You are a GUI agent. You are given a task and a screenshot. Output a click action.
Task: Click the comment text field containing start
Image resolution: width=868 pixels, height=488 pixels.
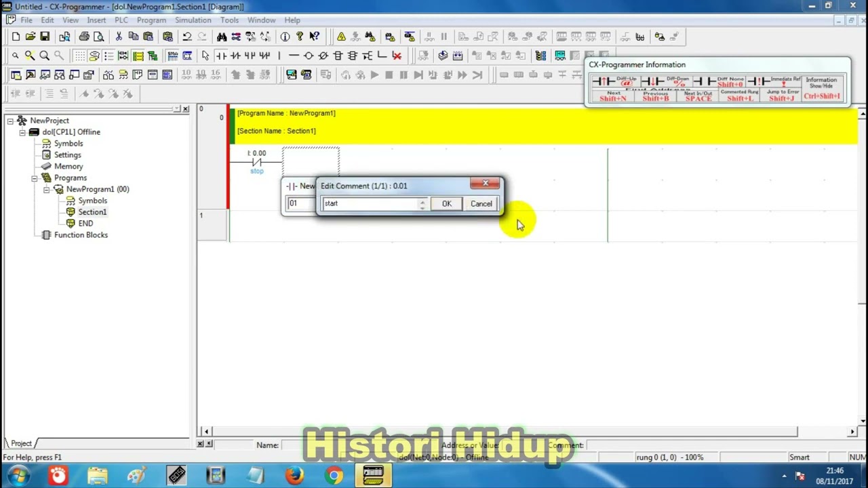click(x=370, y=203)
